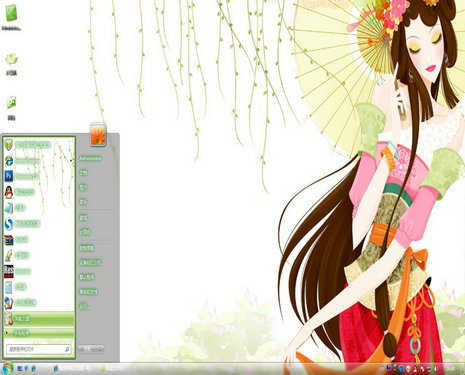Click the Windows Start orb
Screen dimensions: 465x375
7,368
